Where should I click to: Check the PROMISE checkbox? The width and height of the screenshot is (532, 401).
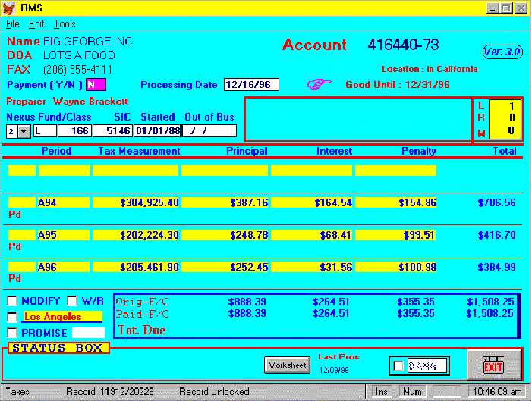coord(12,332)
